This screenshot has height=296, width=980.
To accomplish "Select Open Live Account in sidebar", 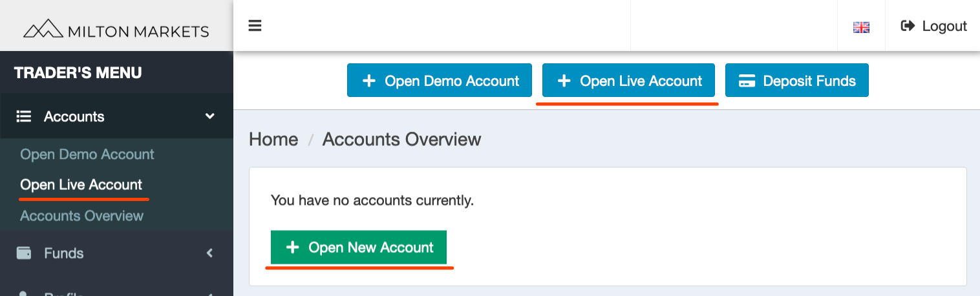I will [81, 185].
